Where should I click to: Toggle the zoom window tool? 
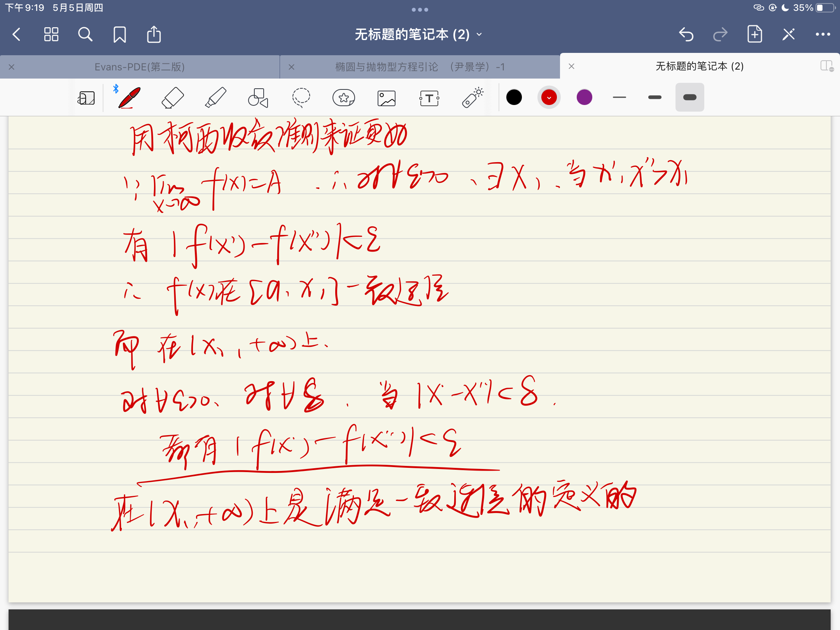[86, 98]
